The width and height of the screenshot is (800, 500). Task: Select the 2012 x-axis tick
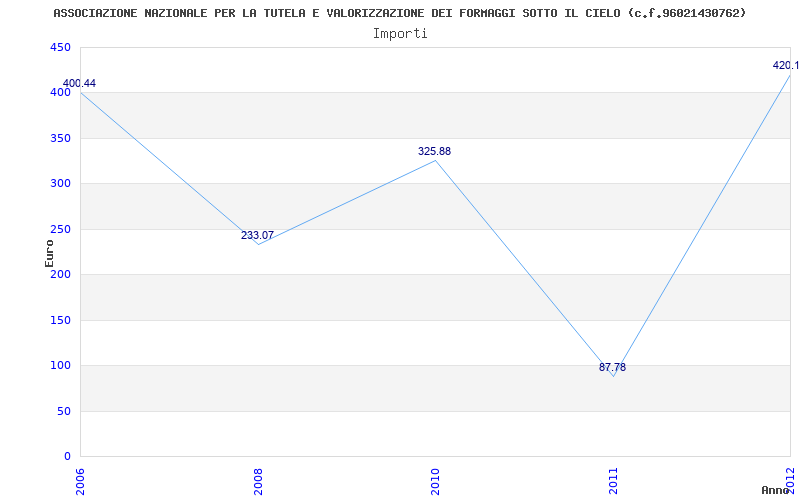coord(790,481)
